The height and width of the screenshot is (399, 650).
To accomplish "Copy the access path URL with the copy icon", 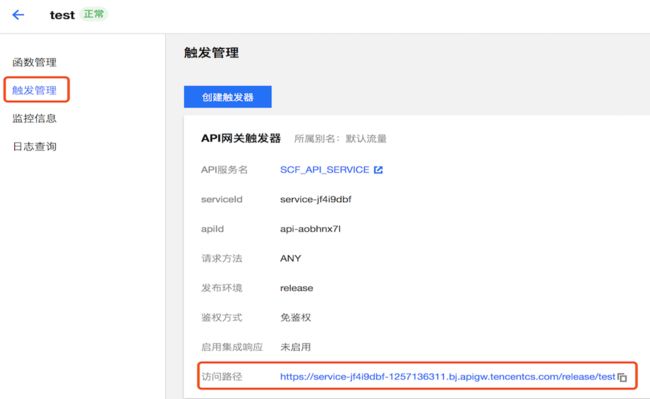I will click(x=622, y=377).
